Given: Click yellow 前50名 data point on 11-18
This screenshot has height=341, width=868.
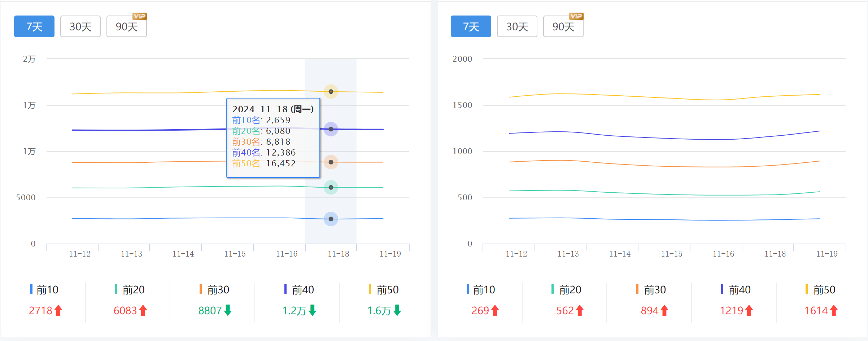Looking at the screenshot, I should click(331, 92).
